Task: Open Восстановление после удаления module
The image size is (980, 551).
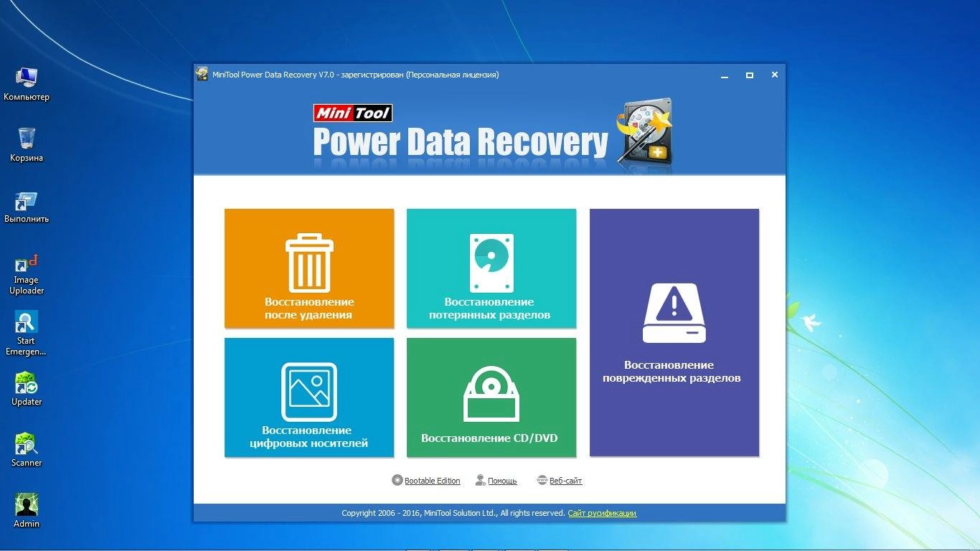Action: (309, 268)
